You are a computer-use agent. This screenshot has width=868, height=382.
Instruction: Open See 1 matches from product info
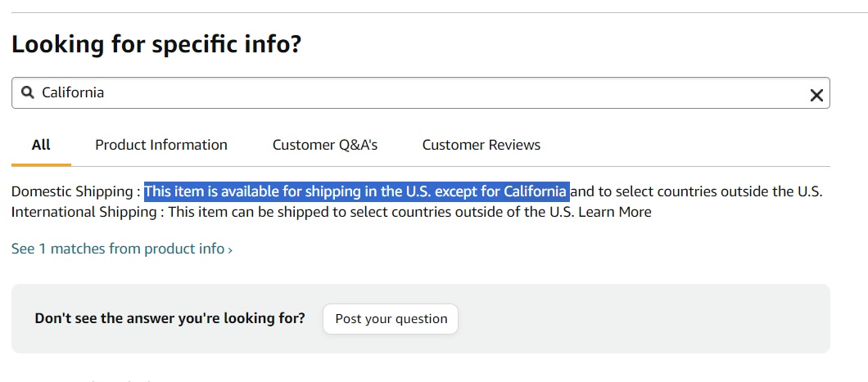tap(117, 249)
